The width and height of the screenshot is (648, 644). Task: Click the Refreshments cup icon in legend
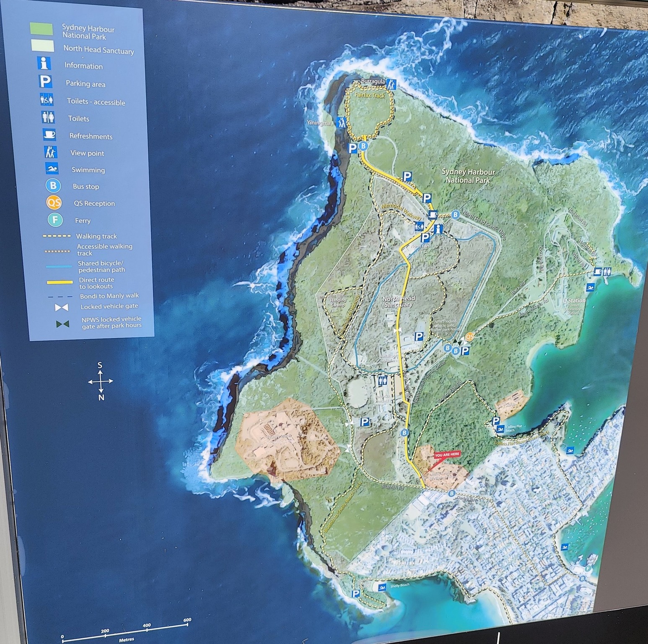(49, 135)
